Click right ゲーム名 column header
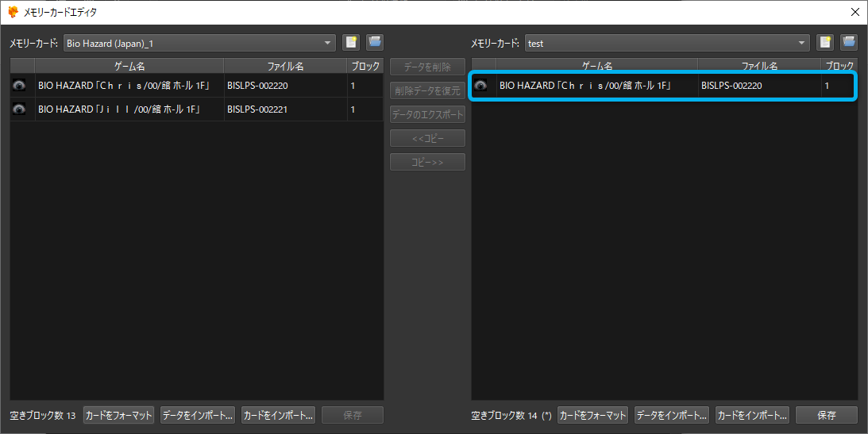 pyautogui.click(x=597, y=66)
